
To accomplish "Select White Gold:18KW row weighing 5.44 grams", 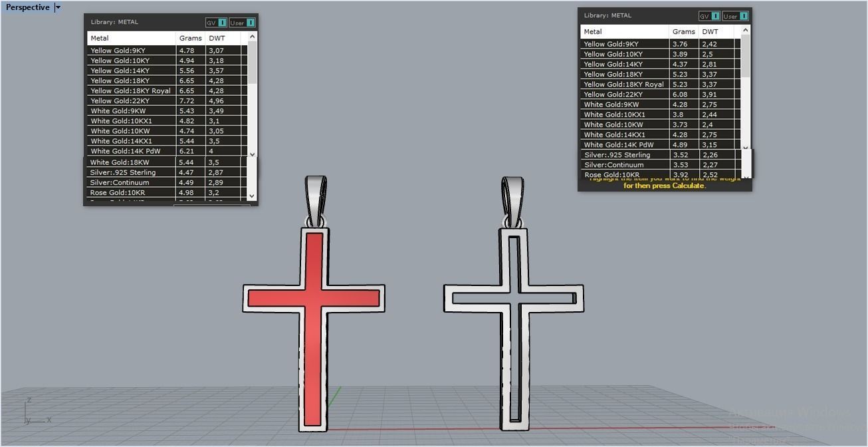I will point(167,162).
